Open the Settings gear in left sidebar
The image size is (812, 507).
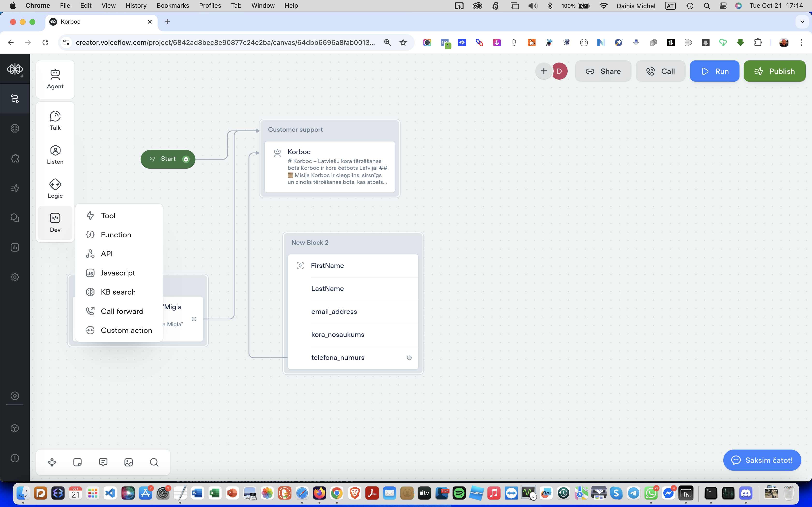[x=15, y=277]
